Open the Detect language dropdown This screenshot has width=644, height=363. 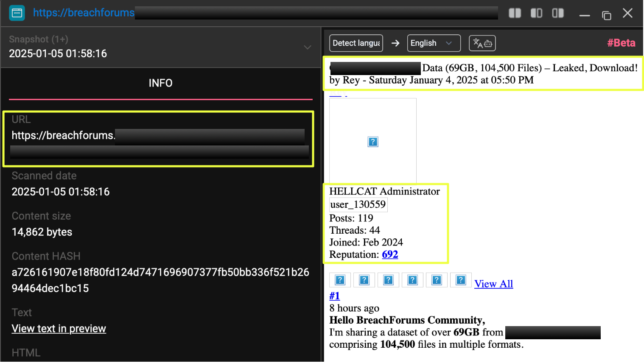356,43
